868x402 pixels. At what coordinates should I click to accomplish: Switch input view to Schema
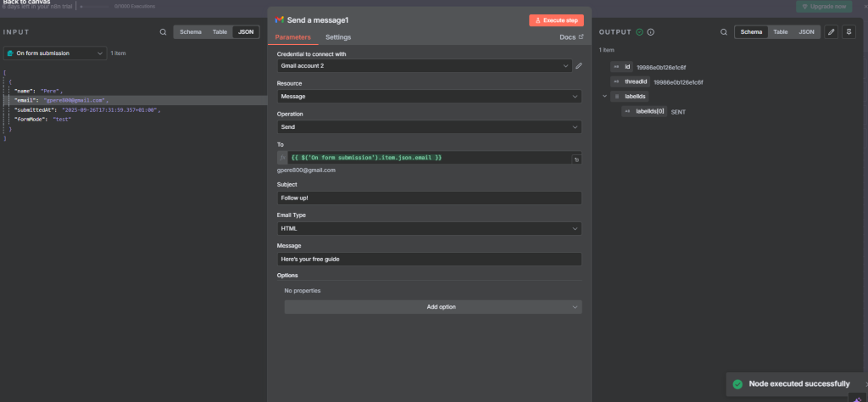click(x=191, y=32)
